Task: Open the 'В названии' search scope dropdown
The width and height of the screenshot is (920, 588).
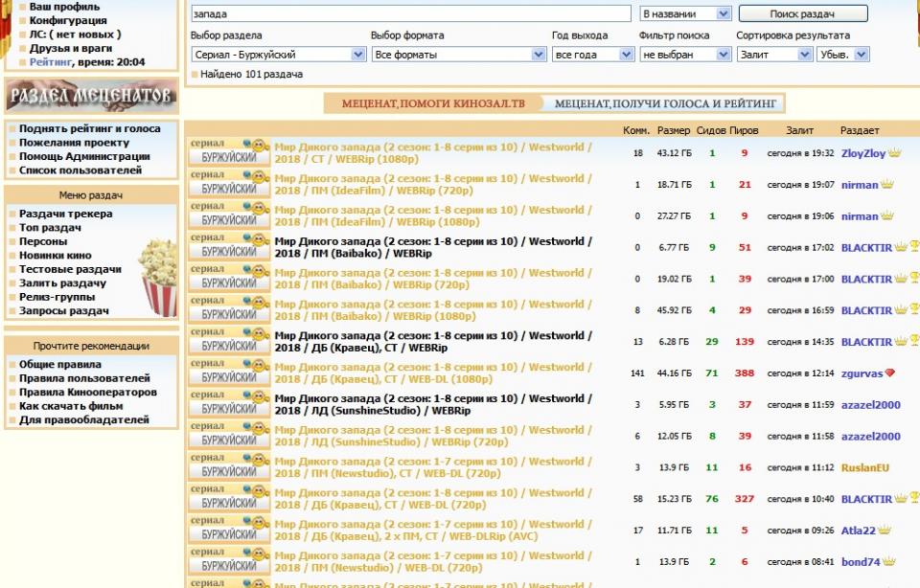Action: (685, 14)
